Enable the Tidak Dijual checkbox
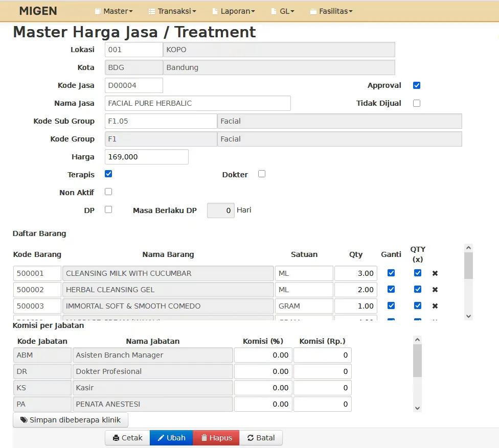The height and width of the screenshot is (448, 499). pyautogui.click(x=417, y=103)
